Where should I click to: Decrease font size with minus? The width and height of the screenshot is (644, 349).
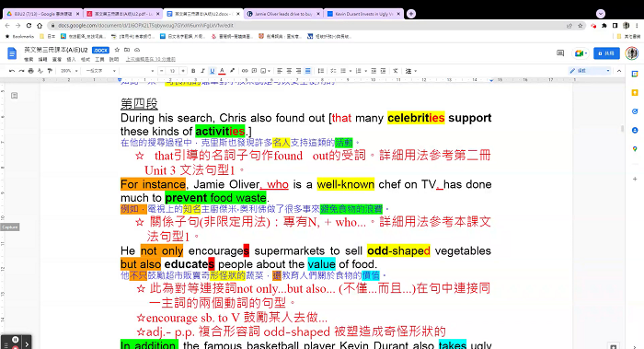pyautogui.click(x=162, y=71)
